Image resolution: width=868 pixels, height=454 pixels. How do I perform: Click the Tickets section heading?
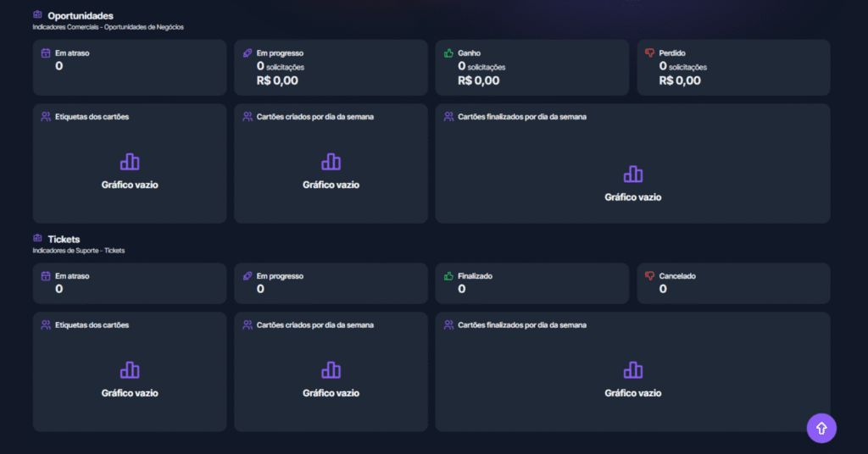click(64, 240)
